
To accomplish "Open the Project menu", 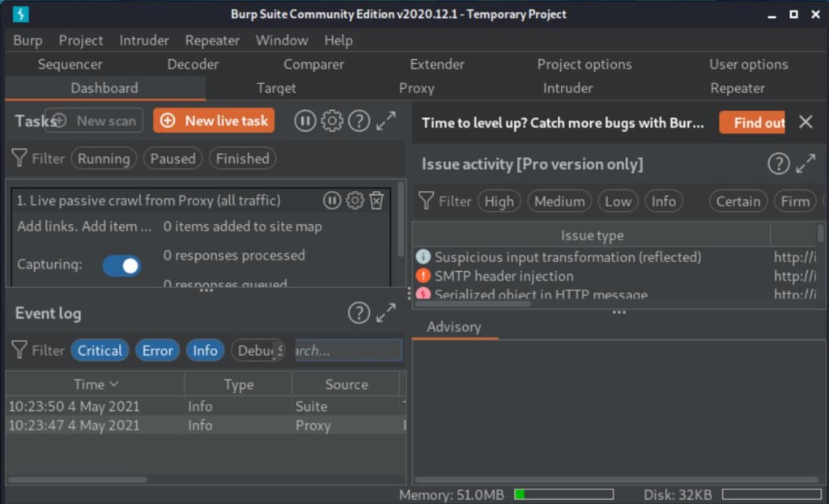I will tap(81, 40).
